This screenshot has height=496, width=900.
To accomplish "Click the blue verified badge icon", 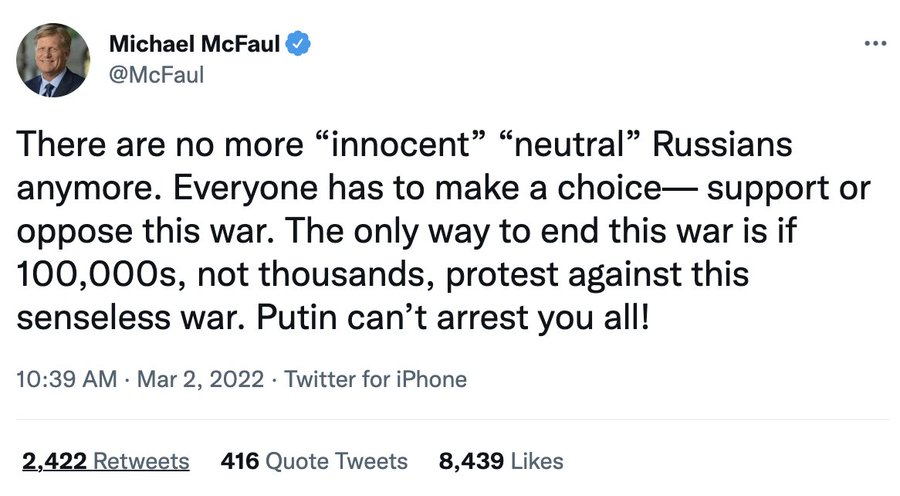I will coord(298,44).
